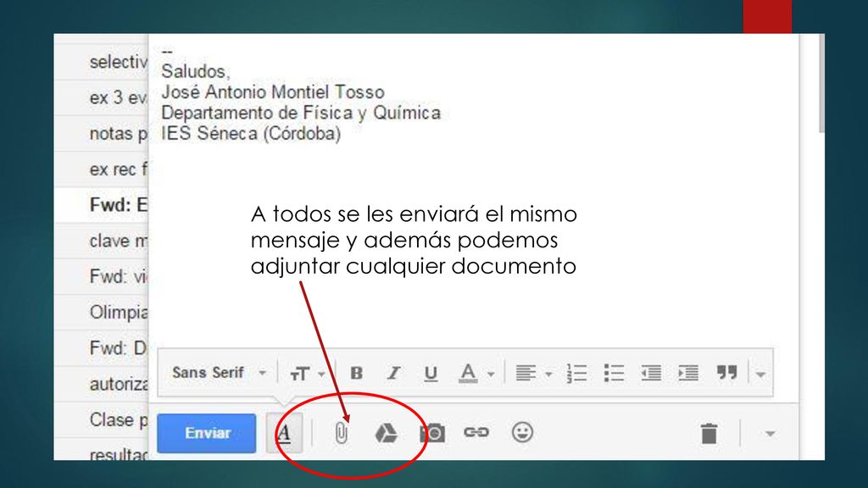This screenshot has height=488, width=868.
Task: Open the text color picker
Action: (x=476, y=374)
